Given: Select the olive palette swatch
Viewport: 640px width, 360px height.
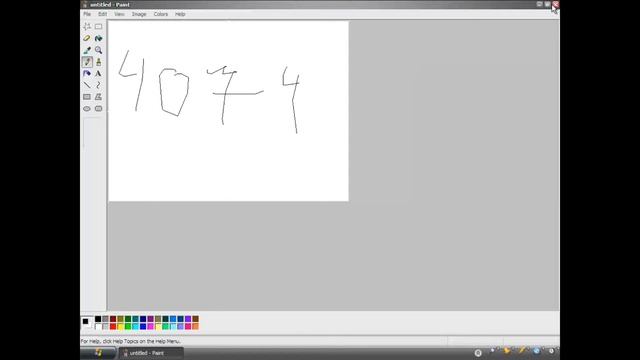Looking at the screenshot, I should 120,319.
